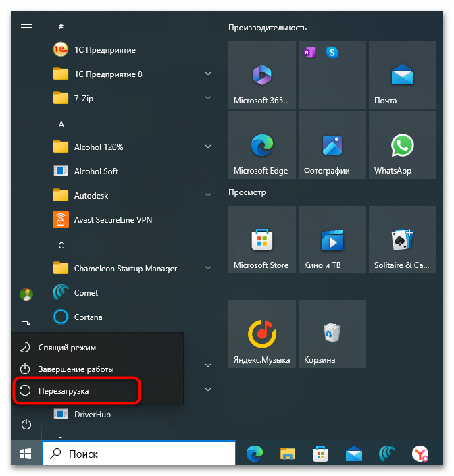
Task: Expand the folder chevron beside Перезагрузка
Action: tap(208, 390)
